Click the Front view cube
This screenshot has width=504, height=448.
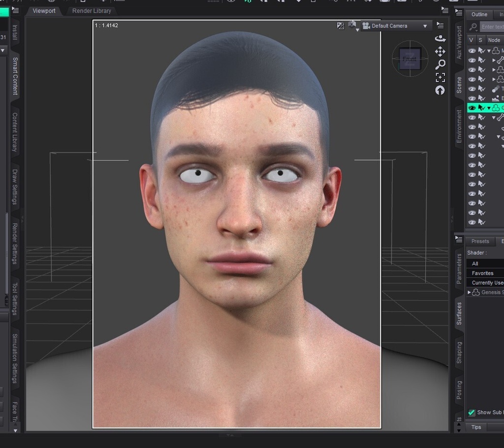pos(410,59)
